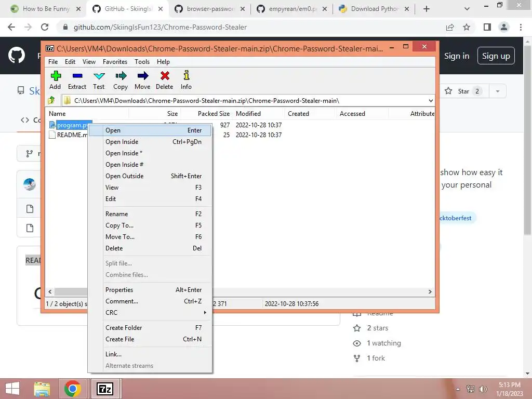Click the Test toolbar icon
532x399 pixels.
click(x=99, y=80)
